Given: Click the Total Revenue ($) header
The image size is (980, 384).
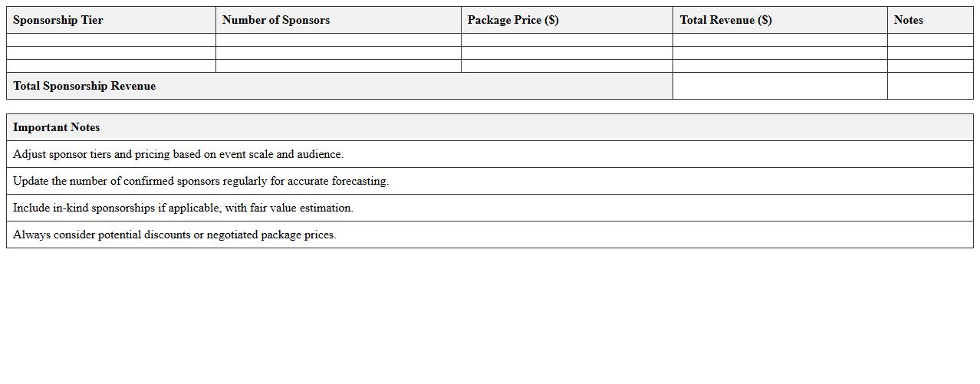Looking at the screenshot, I should coord(725,20).
